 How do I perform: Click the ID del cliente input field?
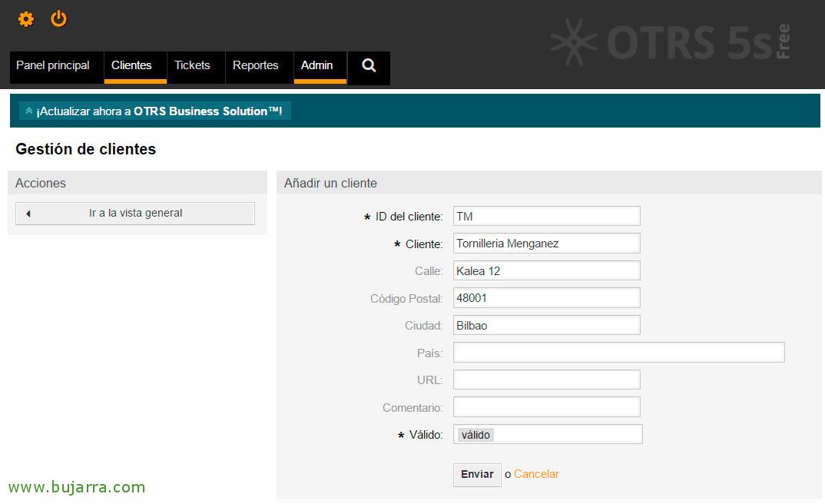[x=546, y=217]
